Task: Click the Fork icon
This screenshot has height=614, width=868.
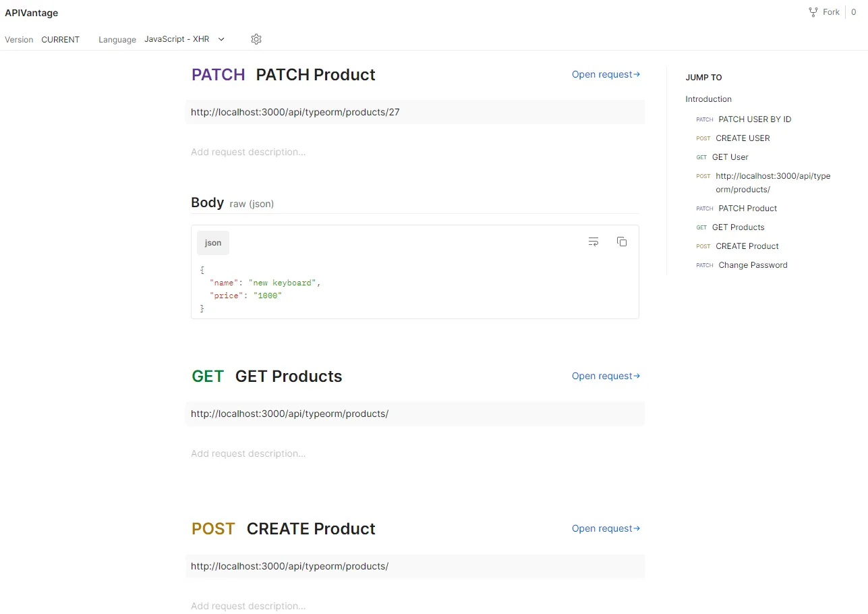Action: tap(813, 12)
